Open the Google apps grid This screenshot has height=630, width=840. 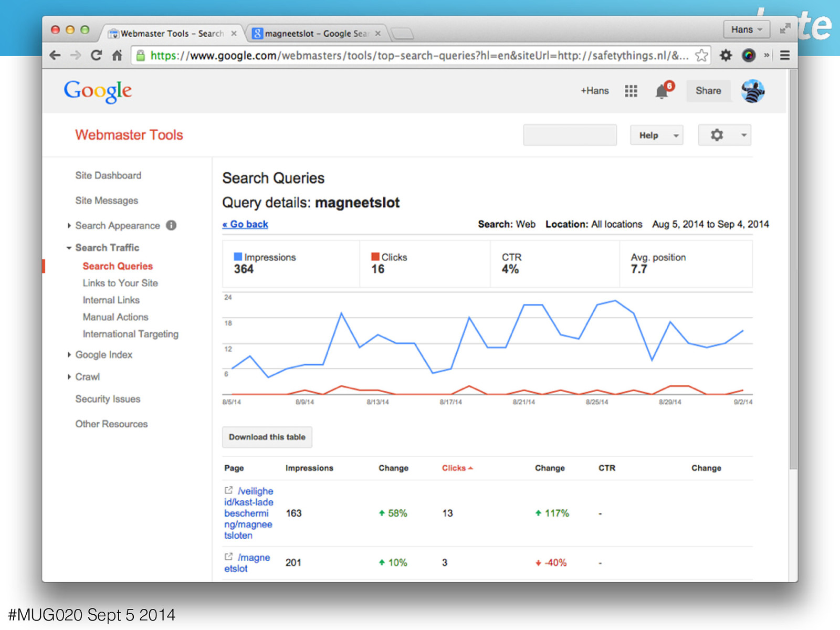point(631,91)
